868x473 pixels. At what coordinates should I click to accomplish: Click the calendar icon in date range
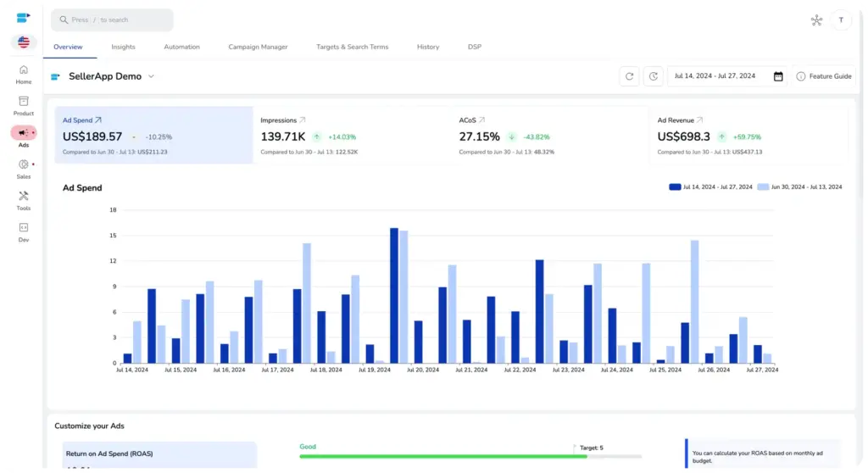[x=778, y=76]
